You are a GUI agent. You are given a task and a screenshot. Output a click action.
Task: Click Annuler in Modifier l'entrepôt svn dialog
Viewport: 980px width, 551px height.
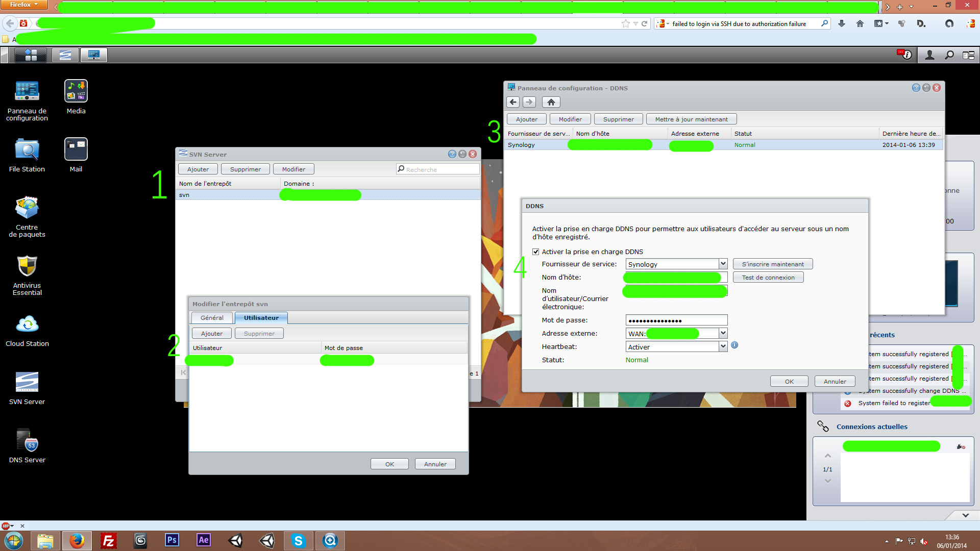tap(435, 464)
